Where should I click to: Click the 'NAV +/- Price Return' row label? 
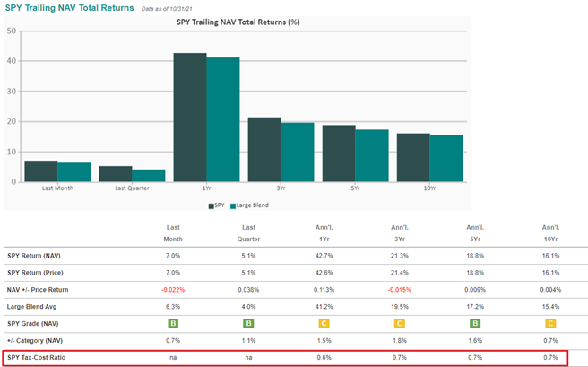click(38, 290)
